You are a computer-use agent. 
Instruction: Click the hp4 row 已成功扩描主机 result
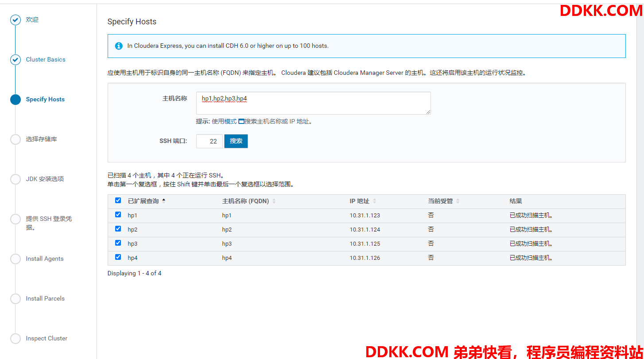click(531, 258)
